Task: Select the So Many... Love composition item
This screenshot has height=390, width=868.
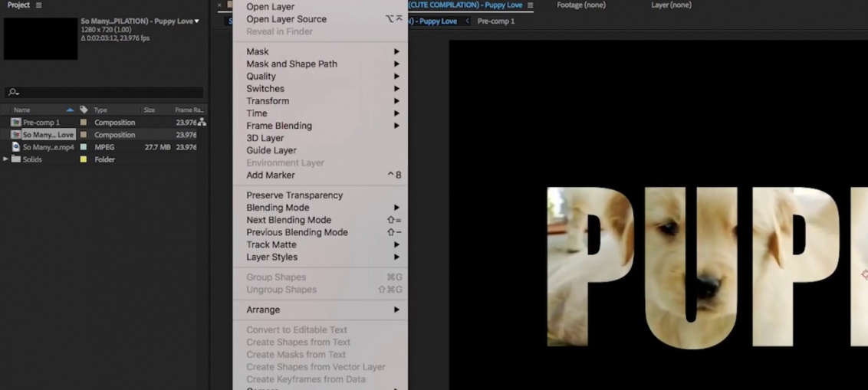Action: [48, 134]
